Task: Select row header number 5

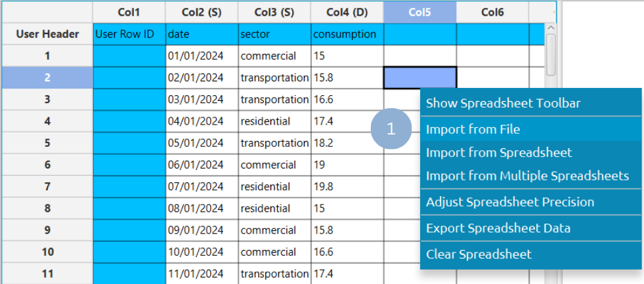Action: tap(47, 143)
